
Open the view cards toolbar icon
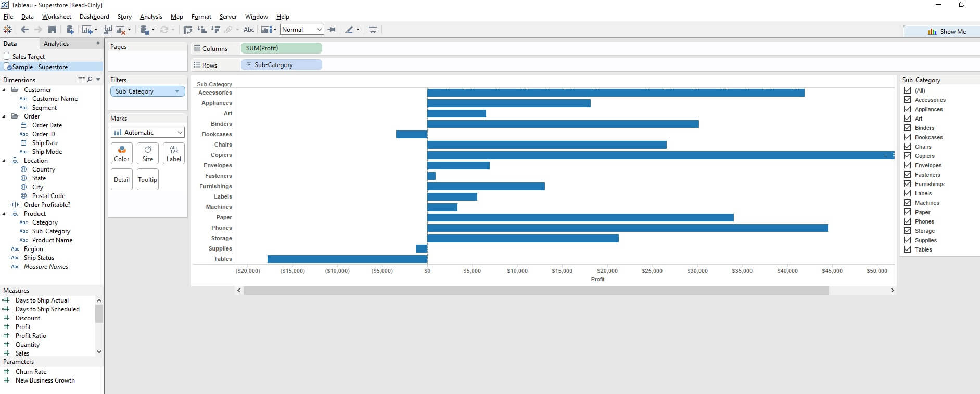click(x=266, y=30)
